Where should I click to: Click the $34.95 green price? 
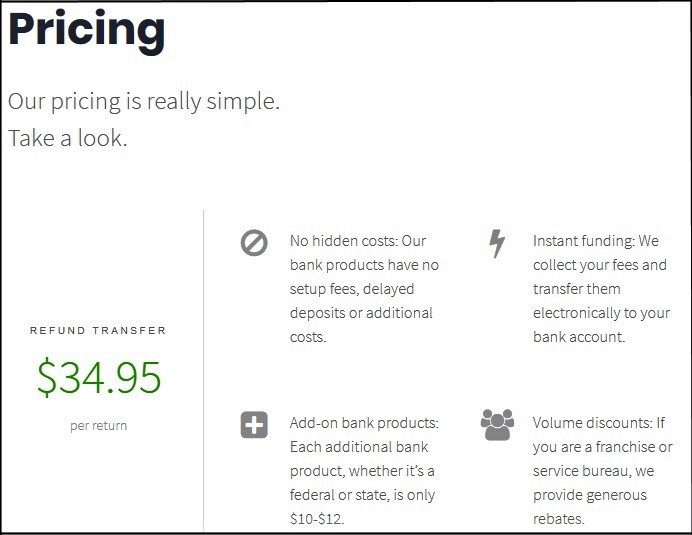pos(99,377)
